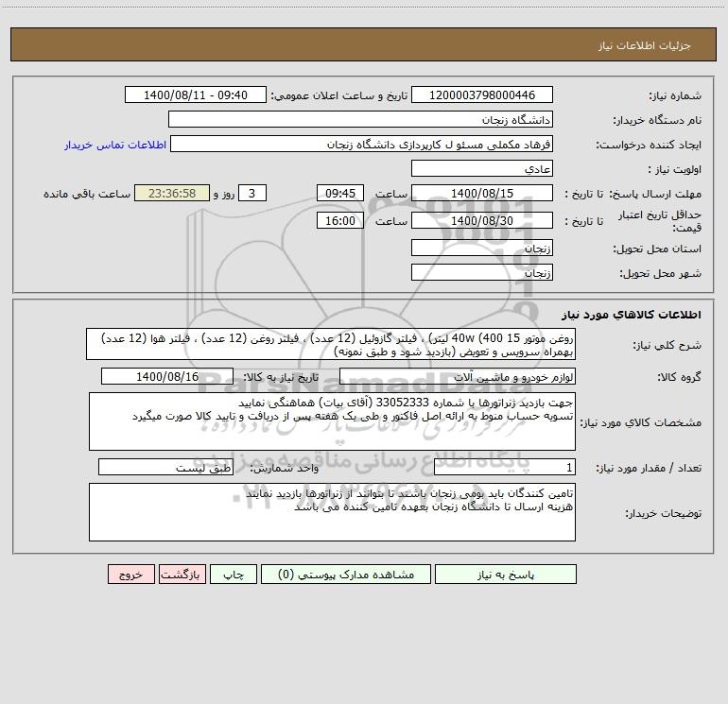728x704 pixels.
Task: Click the 'پاسخ به نیاز' button
Action: point(506,575)
